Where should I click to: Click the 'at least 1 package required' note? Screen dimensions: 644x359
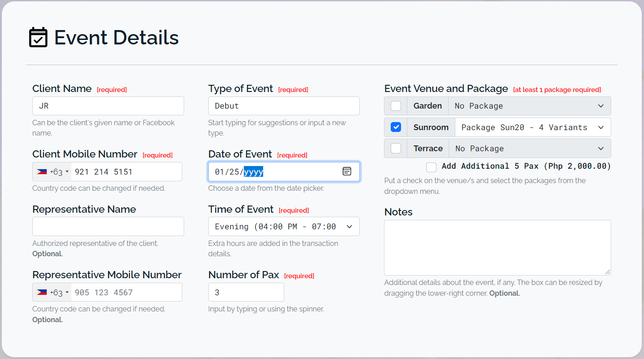[x=557, y=90]
